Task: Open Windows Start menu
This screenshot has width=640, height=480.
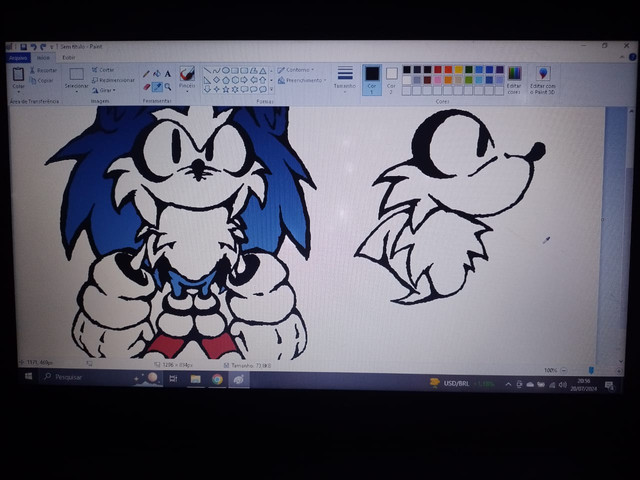Action: click(x=28, y=376)
